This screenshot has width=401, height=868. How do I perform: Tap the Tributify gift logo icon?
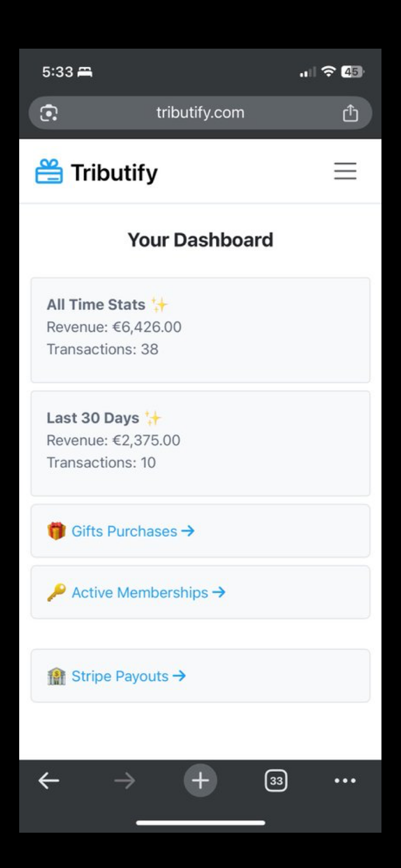tap(49, 171)
